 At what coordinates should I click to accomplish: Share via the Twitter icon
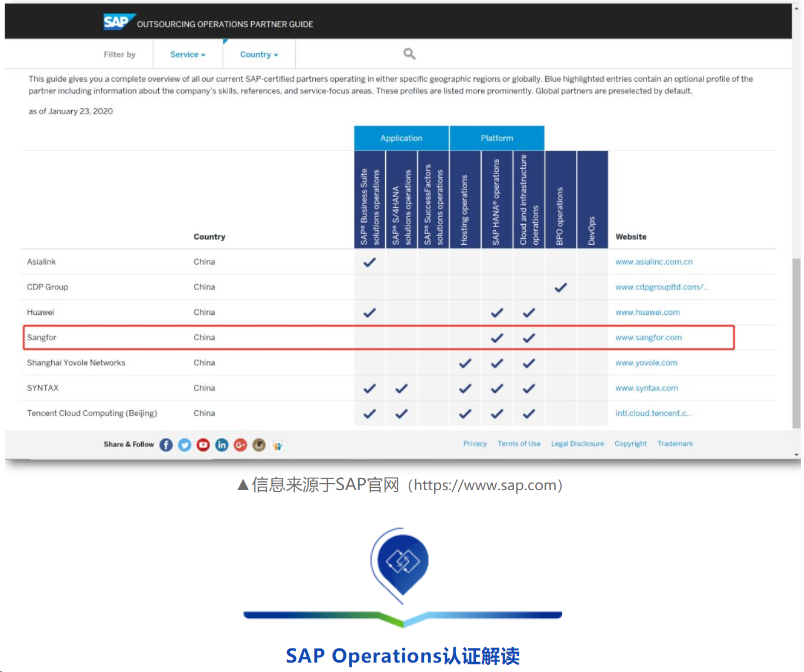pyautogui.click(x=185, y=445)
